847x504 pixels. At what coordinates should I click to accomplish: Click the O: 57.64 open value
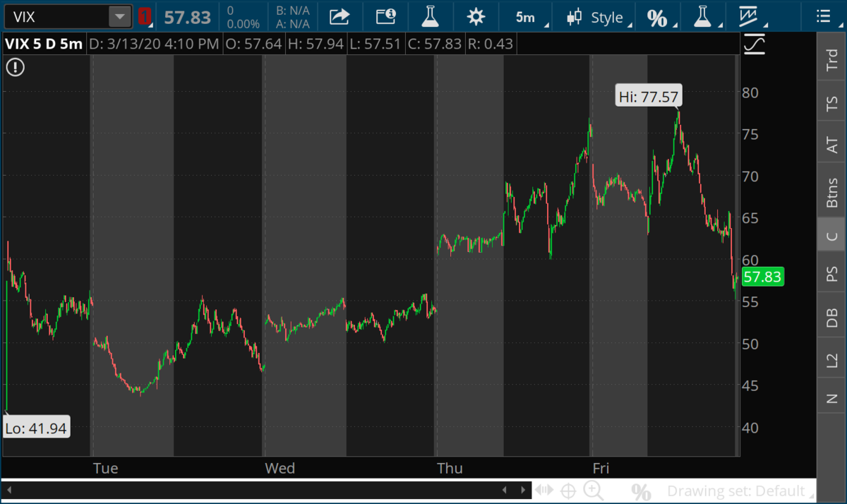[253, 44]
